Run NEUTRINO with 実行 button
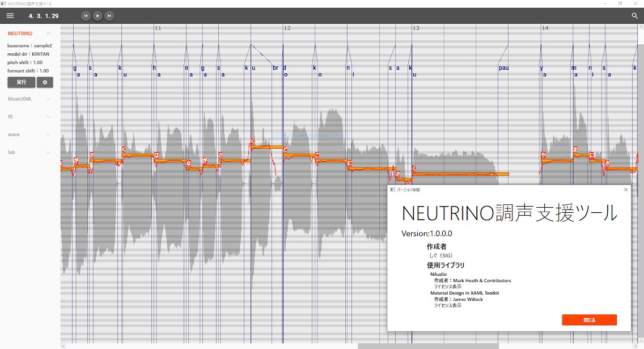 (x=22, y=82)
